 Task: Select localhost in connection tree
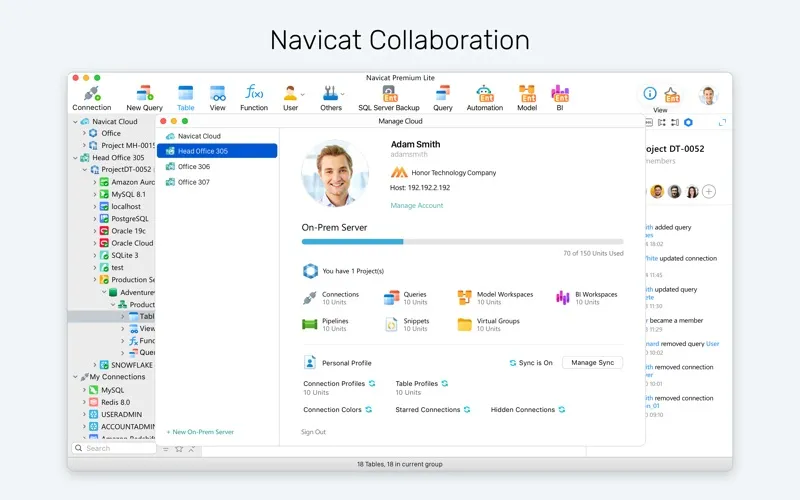click(x=126, y=207)
